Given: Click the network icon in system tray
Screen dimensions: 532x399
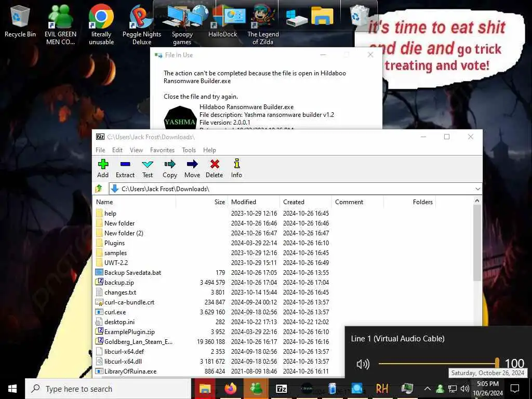Looking at the screenshot, I should coord(453,389).
